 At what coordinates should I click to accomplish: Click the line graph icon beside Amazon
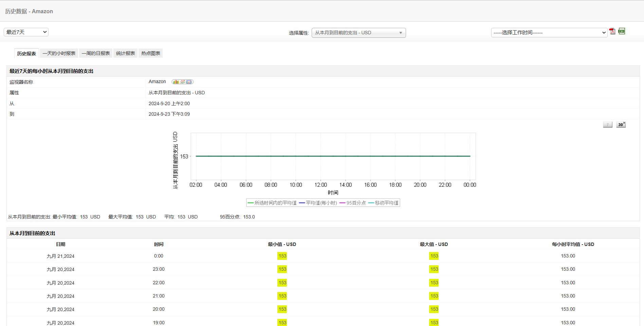pos(183,82)
